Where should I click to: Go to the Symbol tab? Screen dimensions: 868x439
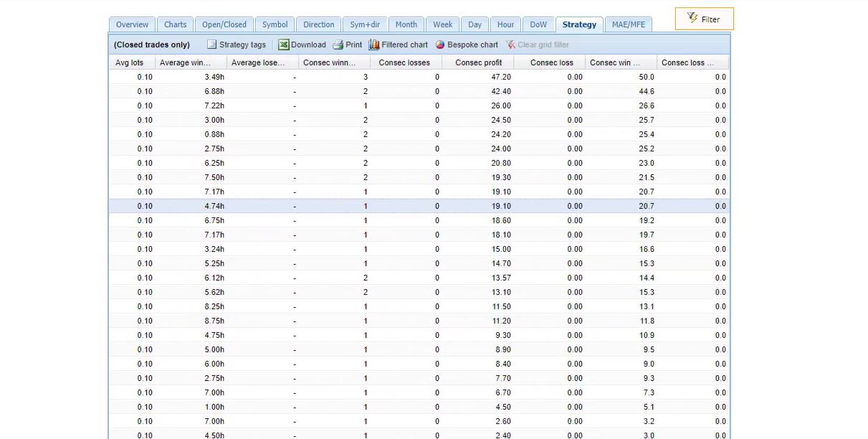(275, 24)
